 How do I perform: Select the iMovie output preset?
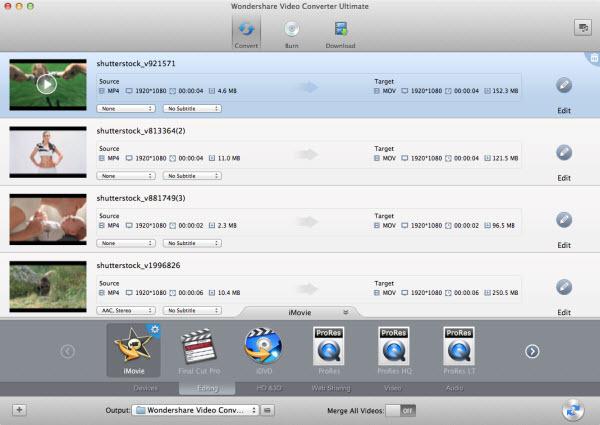(134, 350)
